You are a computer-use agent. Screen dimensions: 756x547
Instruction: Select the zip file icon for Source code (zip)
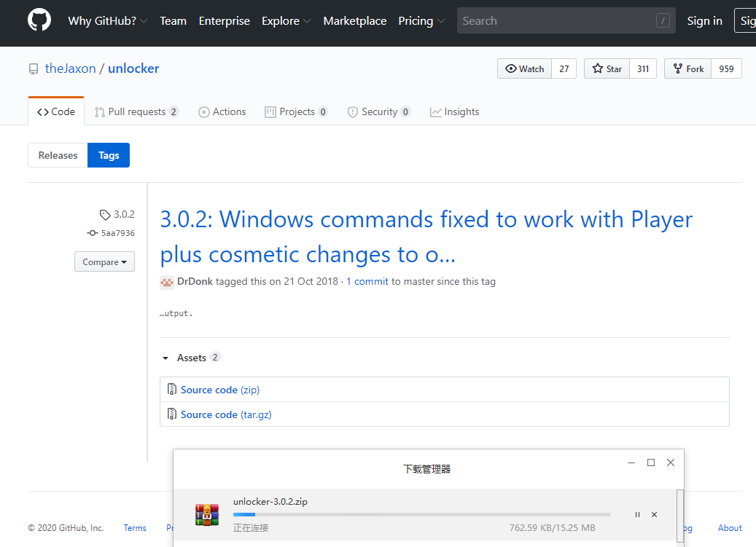171,389
